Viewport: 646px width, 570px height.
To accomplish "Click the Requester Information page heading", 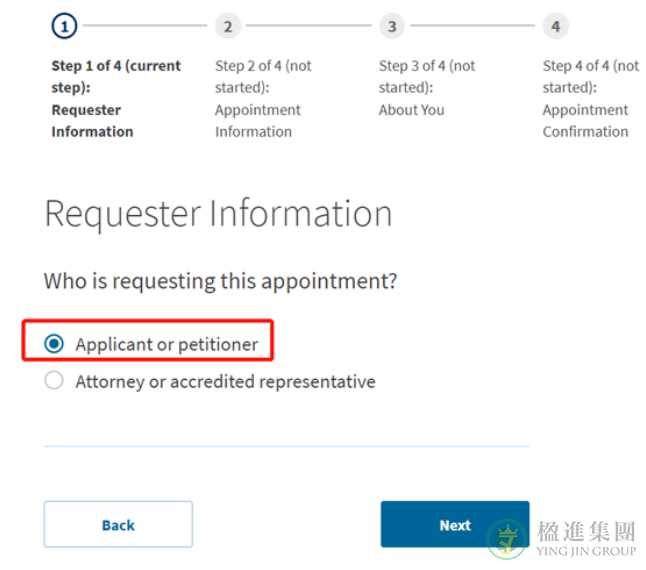I will click(x=218, y=214).
